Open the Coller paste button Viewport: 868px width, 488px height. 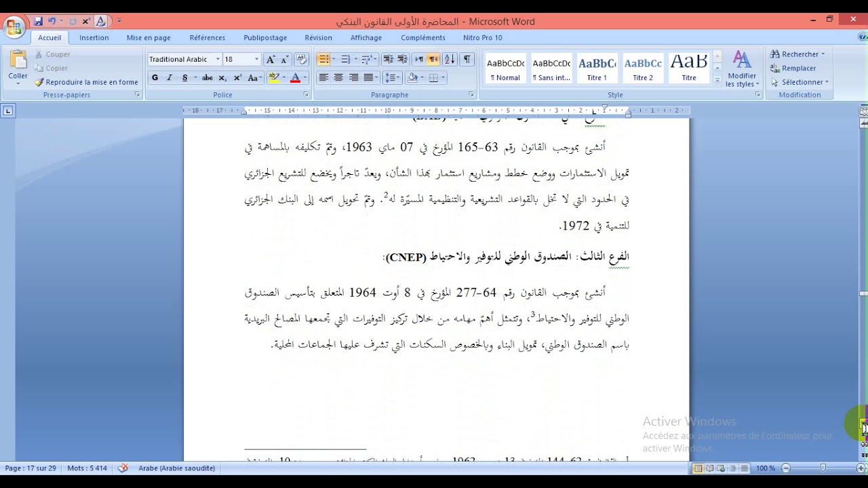18,68
